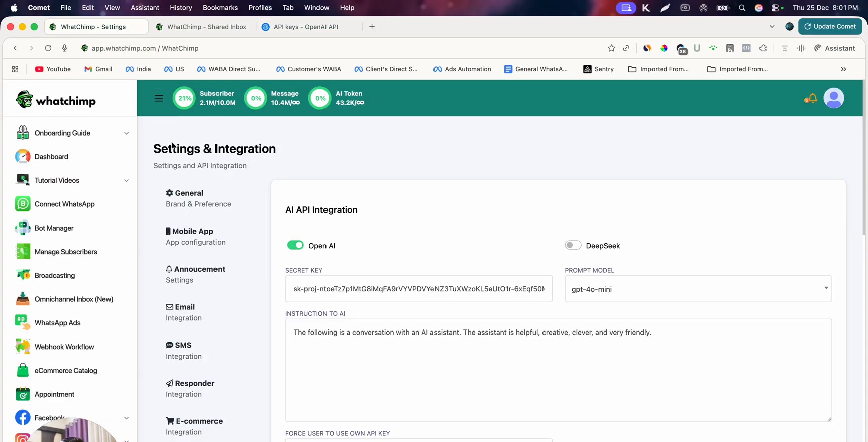Screen dimensions: 868x442
Task: Open the browser tab list dropdown
Action: 772,27
